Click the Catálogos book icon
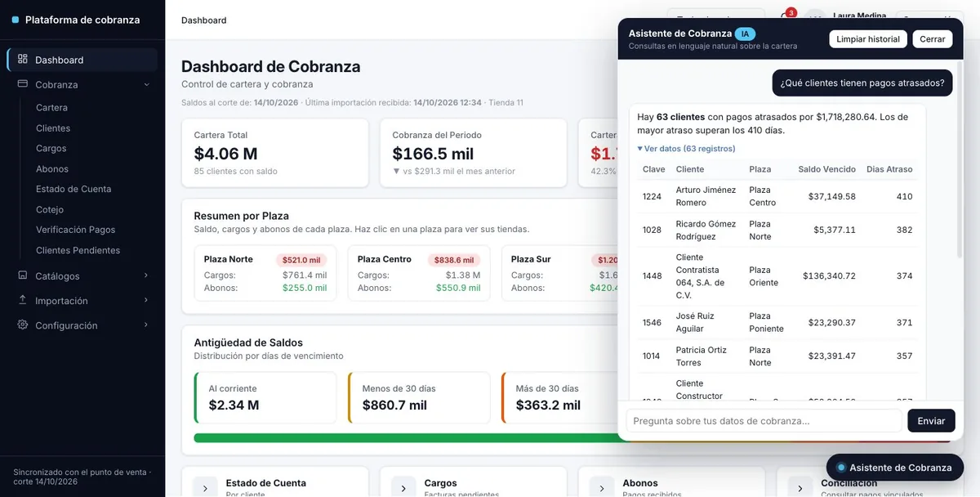Viewport: 980px width, 497px height. point(22,275)
